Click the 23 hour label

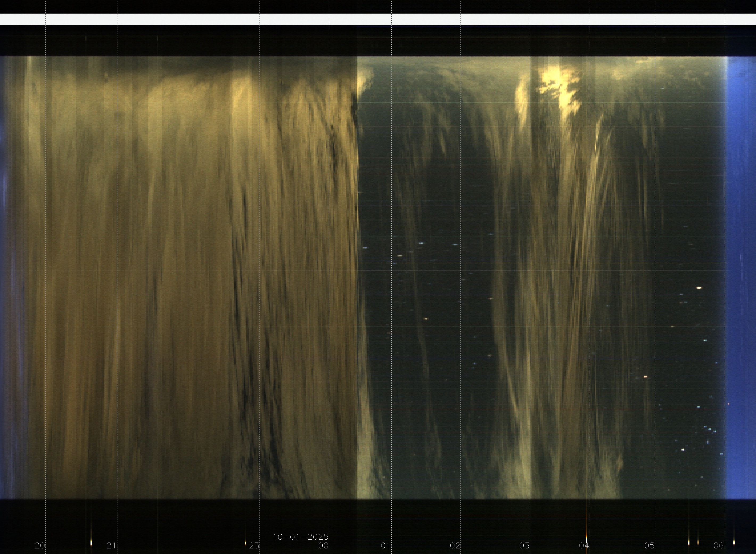pyautogui.click(x=254, y=546)
